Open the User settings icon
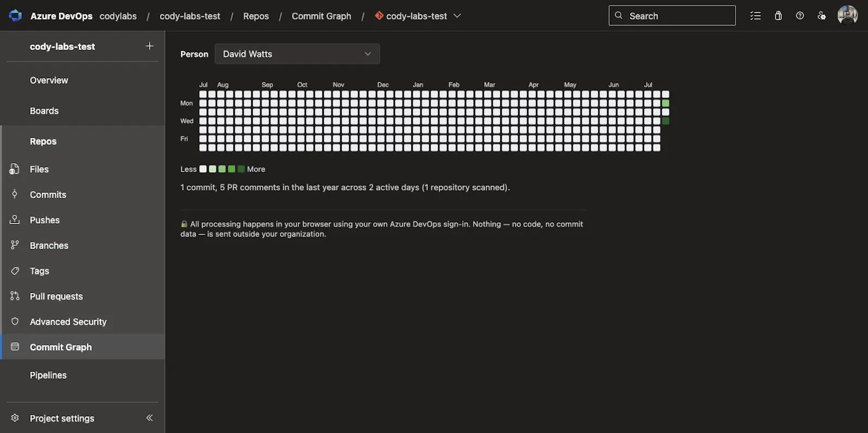This screenshot has height=433, width=868. tap(822, 16)
